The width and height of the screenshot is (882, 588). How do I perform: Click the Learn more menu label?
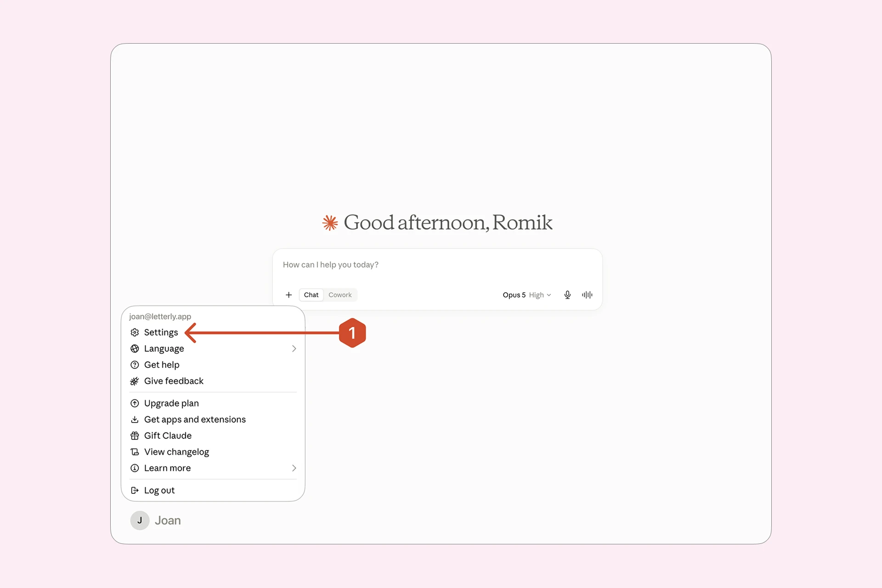point(167,468)
